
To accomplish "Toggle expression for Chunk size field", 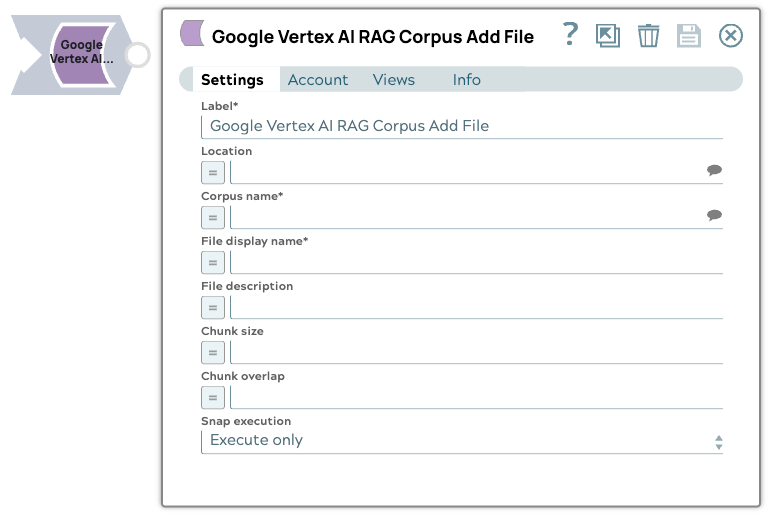I will [213, 352].
